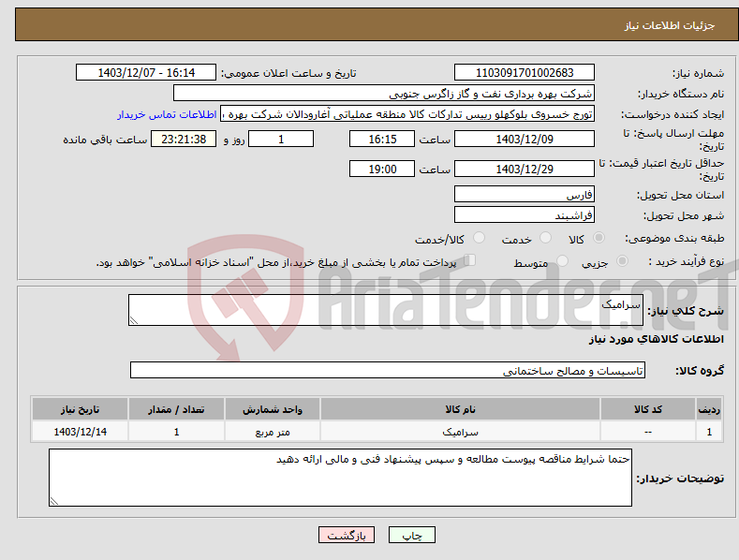Viewport: 739px width, 560px height.
Task: Click the remaining days field showing 1
Action: 281,139
